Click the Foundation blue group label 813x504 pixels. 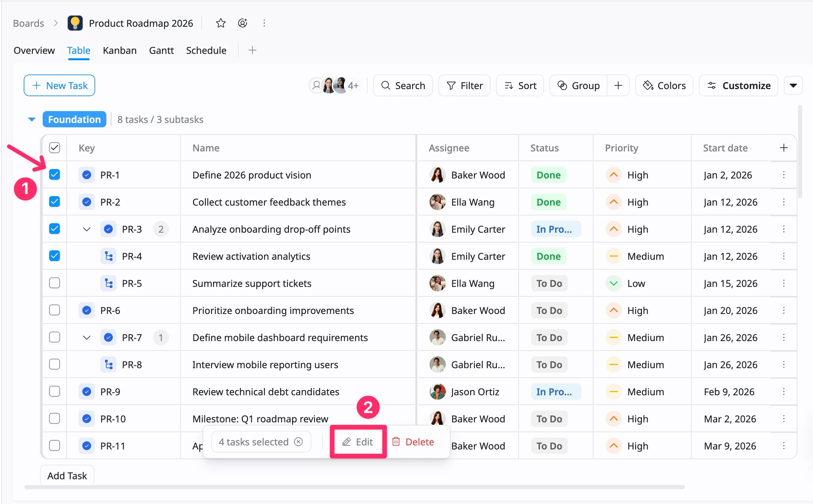[74, 119]
